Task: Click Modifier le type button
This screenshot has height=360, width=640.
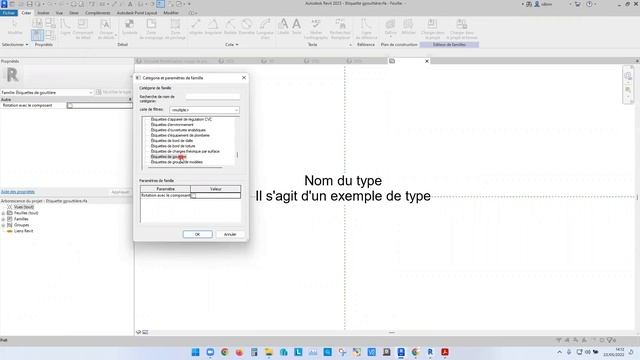Action: coord(114,93)
